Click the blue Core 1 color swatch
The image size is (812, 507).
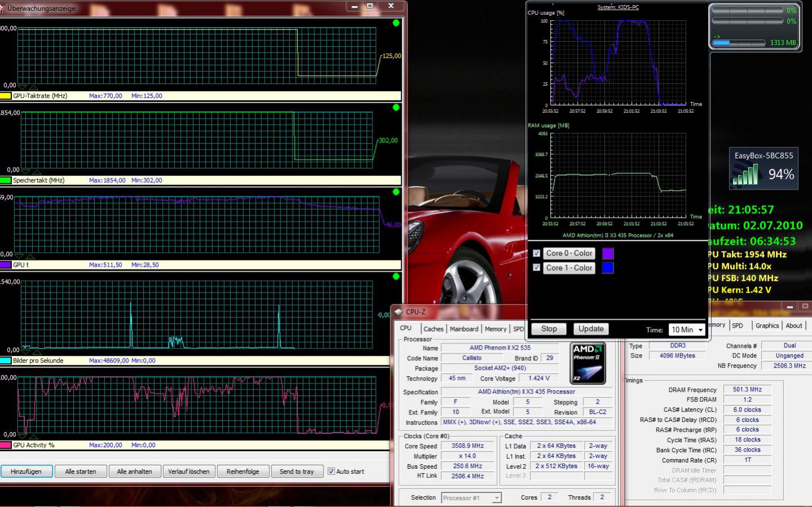(x=608, y=268)
